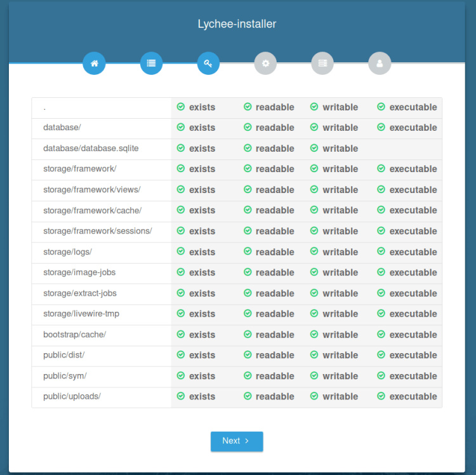Viewport: 476px width, 475px height.
Task: Click the executable label for storage/image-jobs
Action: pyautogui.click(x=413, y=272)
